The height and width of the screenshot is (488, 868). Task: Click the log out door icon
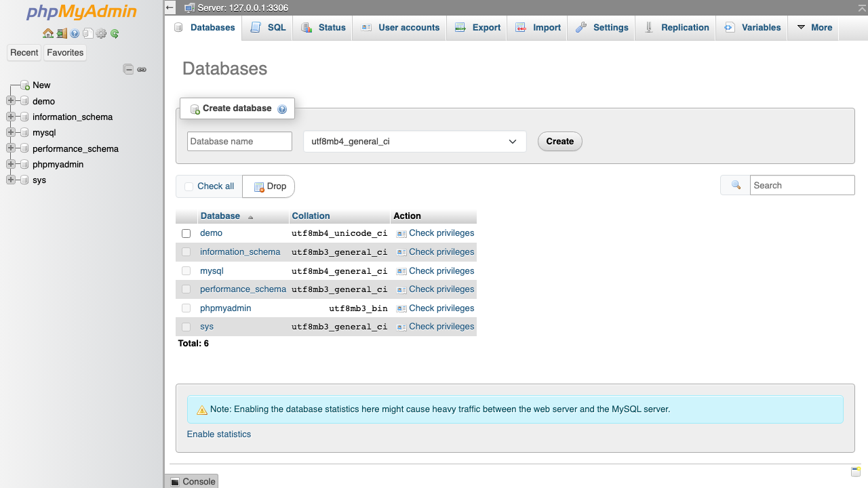pos(62,33)
